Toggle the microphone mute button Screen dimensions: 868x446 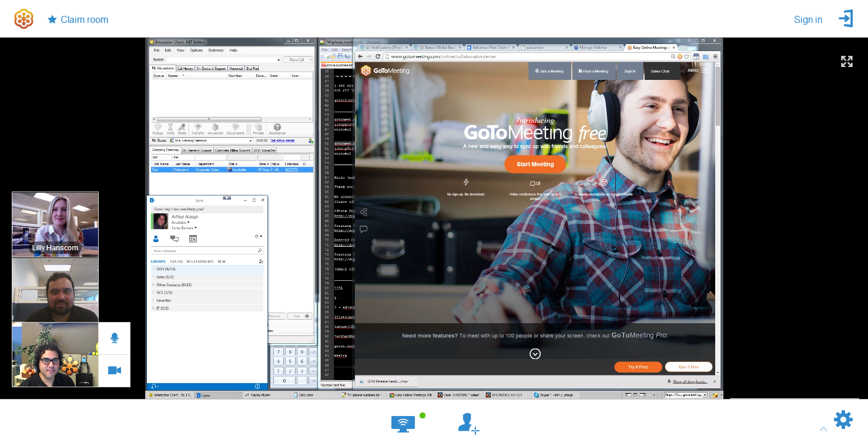pyautogui.click(x=115, y=338)
